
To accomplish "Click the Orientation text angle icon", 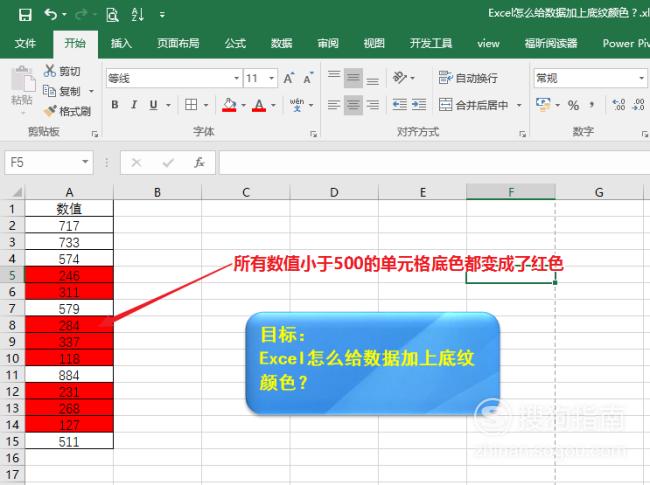I will [400, 78].
